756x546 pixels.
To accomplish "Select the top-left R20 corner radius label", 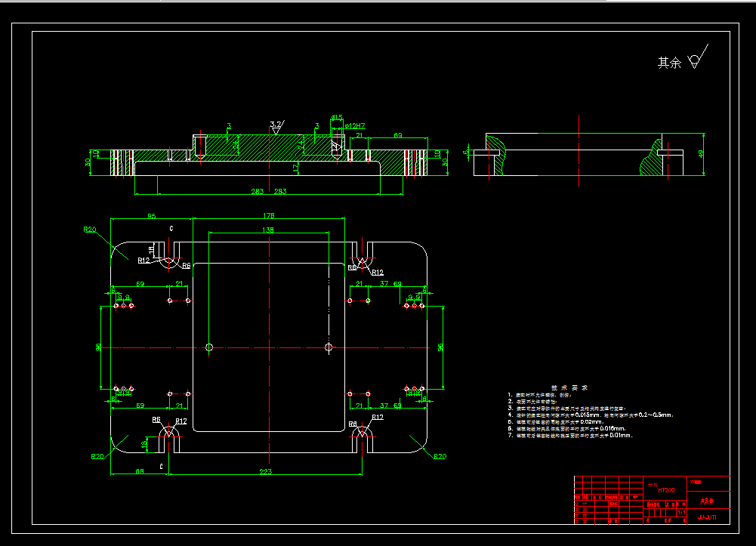I will coord(90,230).
